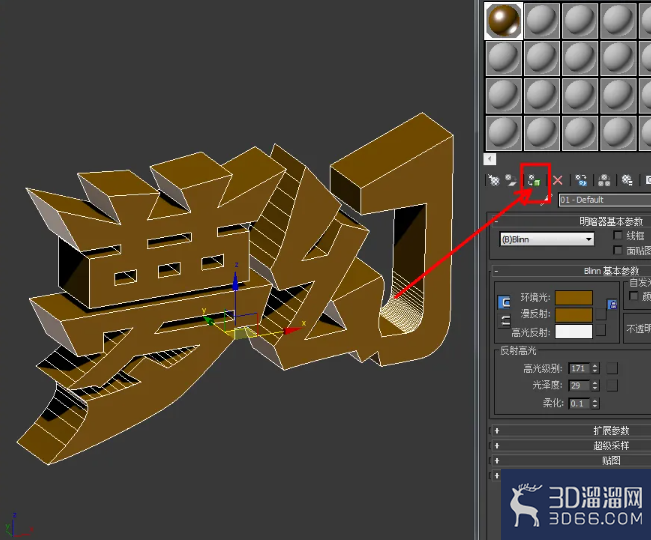Enable the 面贴图 face map checkbox
The width and height of the screenshot is (651, 540).
pos(618,250)
